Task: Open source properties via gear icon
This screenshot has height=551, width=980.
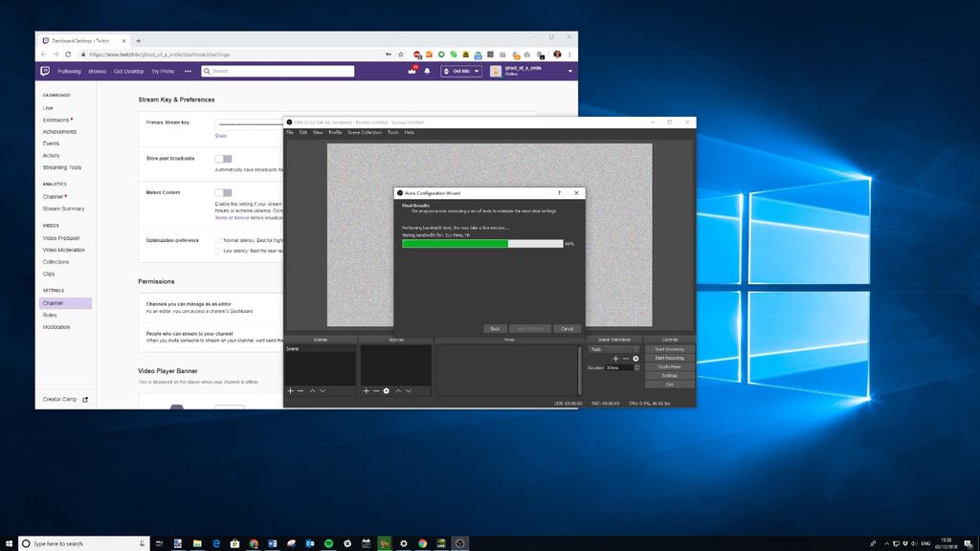Action: tap(385, 391)
